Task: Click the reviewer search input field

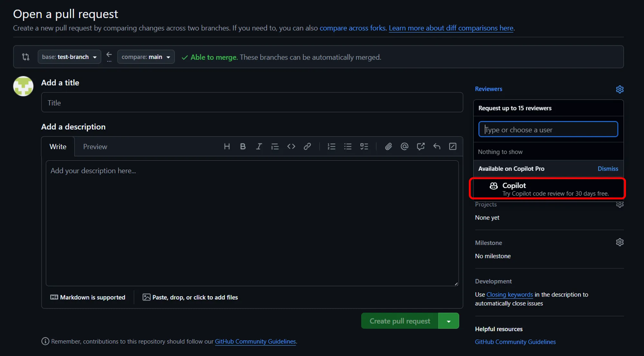Action: [x=547, y=129]
